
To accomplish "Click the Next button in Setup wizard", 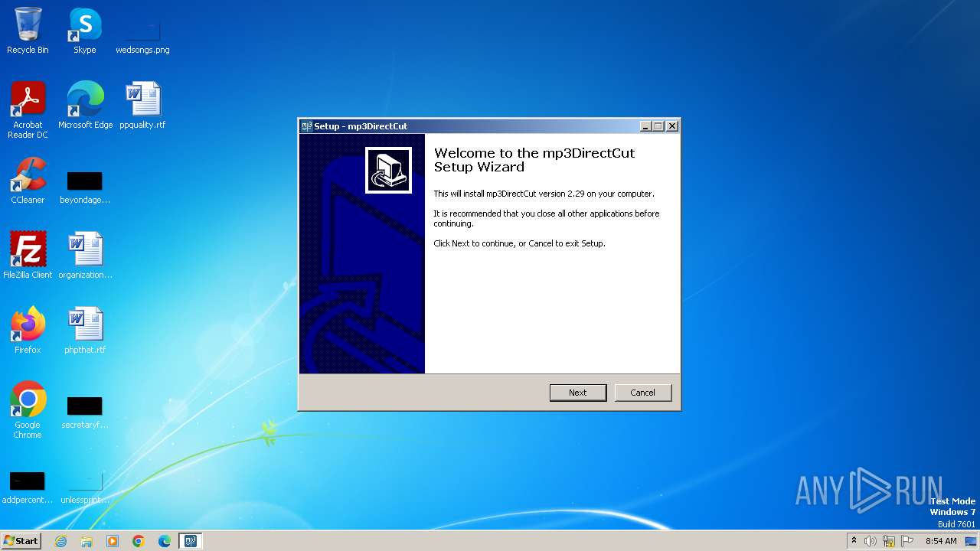I will [578, 393].
